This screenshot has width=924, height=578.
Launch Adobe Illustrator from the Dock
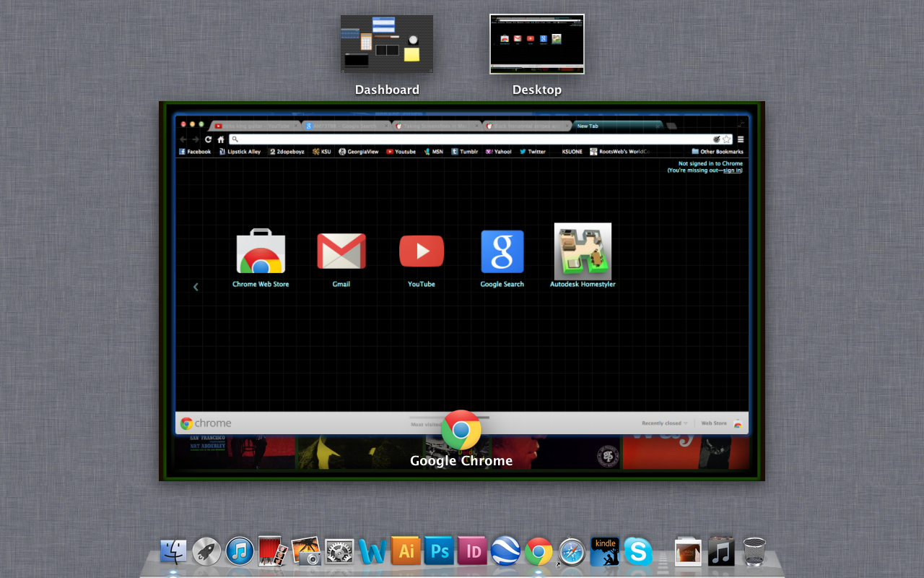point(406,551)
